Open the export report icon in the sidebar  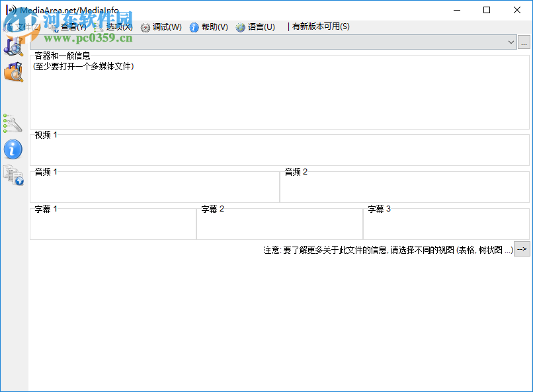[14, 176]
